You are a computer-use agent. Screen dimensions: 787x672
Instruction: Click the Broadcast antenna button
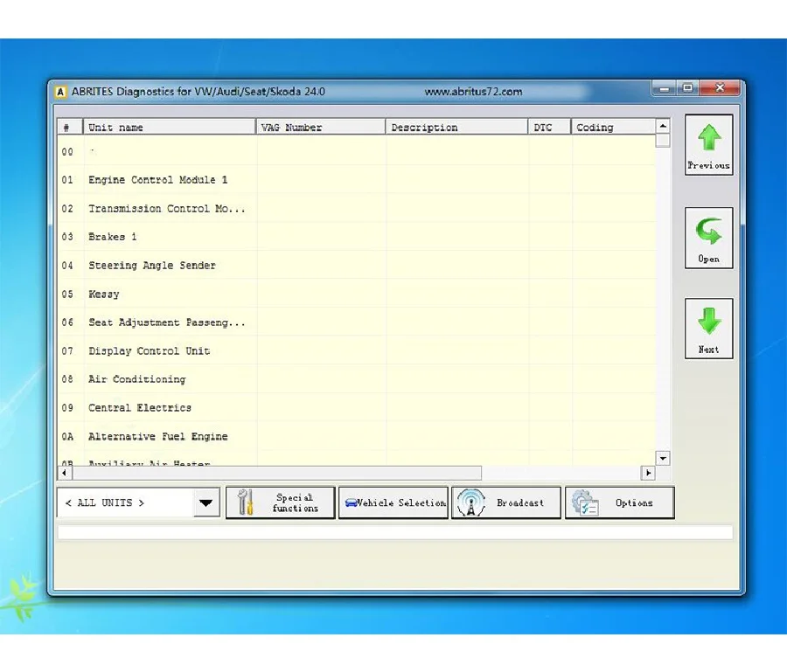pyautogui.click(x=506, y=502)
